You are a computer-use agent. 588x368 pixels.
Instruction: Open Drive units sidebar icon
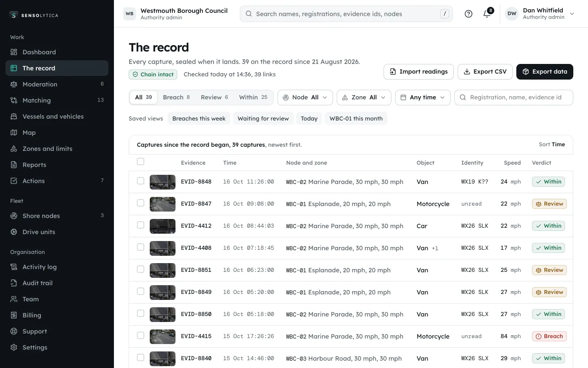click(x=14, y=232)
